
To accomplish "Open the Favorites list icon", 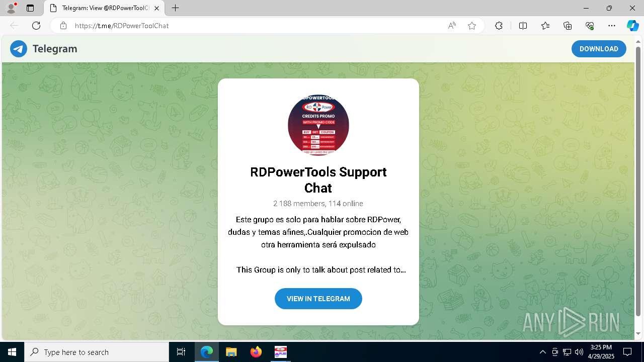I will pyautogui.click(x=545, y=26).
